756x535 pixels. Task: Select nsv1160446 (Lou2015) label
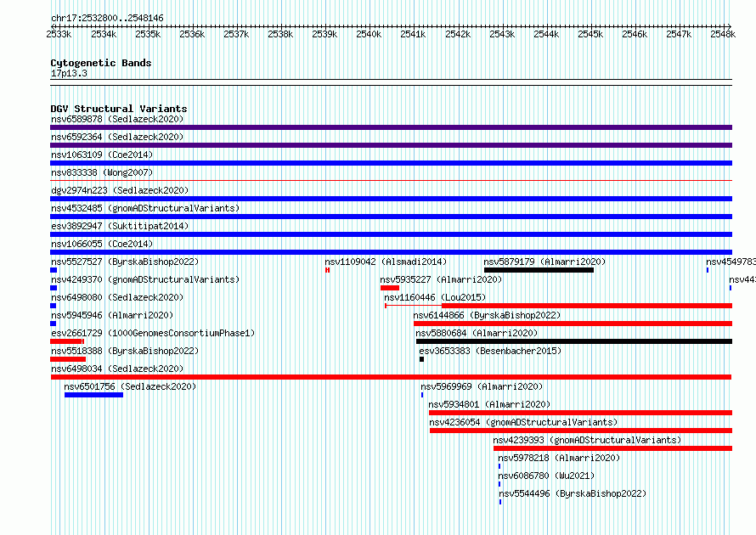435,297
